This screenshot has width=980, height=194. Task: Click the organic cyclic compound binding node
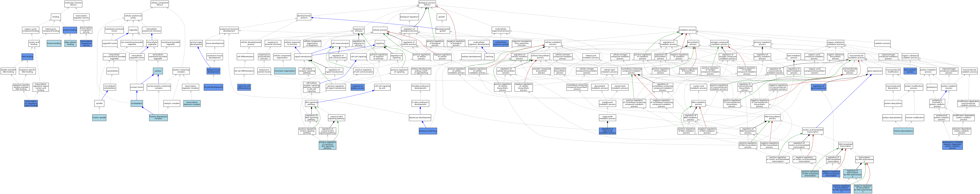[30, 30]
